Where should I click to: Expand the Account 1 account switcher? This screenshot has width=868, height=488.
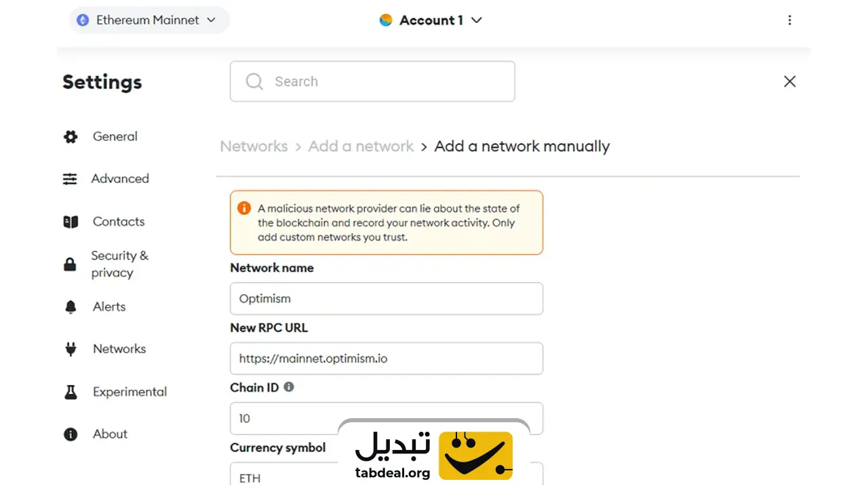[431, 20]
